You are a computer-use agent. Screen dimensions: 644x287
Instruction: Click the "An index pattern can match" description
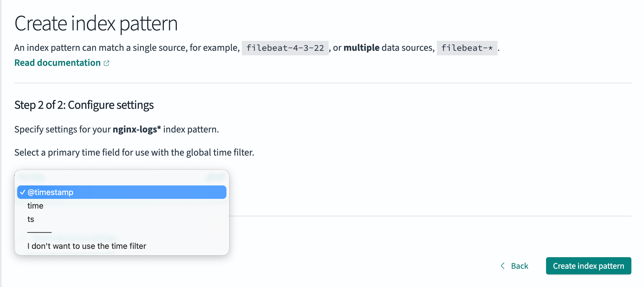pyautogui.click(x=127, y=48)
